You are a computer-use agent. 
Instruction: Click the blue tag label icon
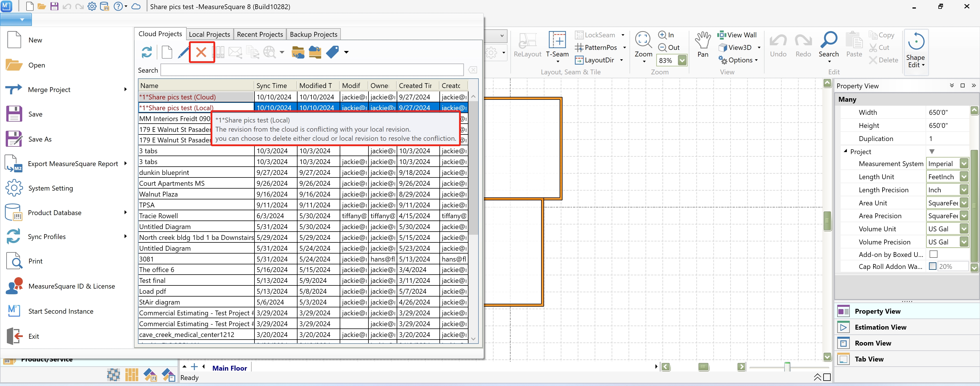point(333,52)
